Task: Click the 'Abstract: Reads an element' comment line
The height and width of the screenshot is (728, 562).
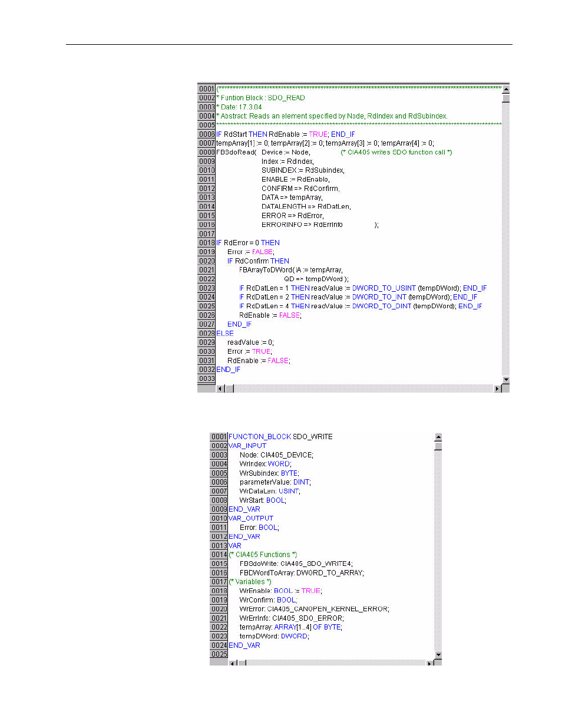Action: point(332,116)
